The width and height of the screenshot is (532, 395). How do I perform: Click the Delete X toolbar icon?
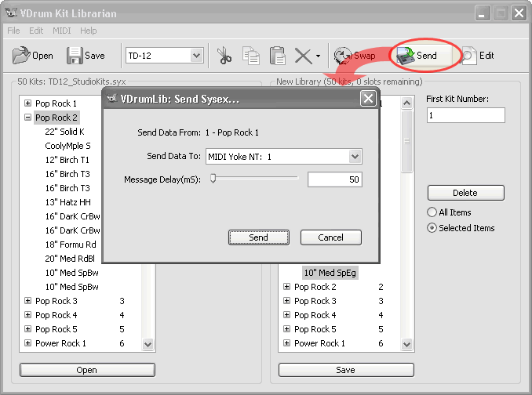[x=302, y=56]
